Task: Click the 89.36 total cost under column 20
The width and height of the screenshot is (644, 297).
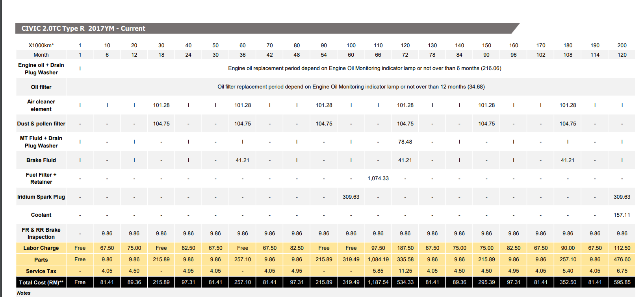Action: coord(134,282)
